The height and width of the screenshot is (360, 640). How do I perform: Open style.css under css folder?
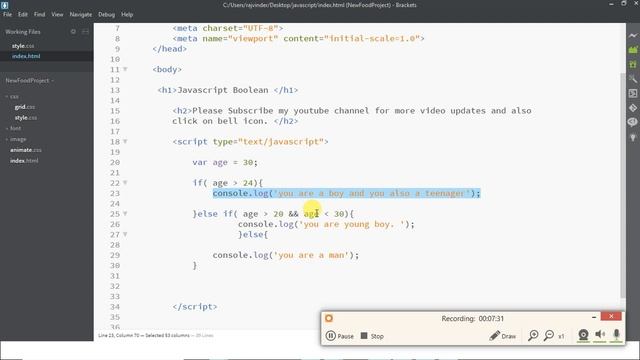pyautogui.click(x=26, y=118)
